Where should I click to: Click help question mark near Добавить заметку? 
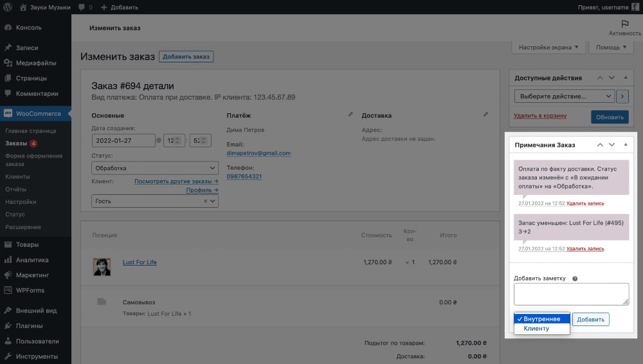[575, 278]
